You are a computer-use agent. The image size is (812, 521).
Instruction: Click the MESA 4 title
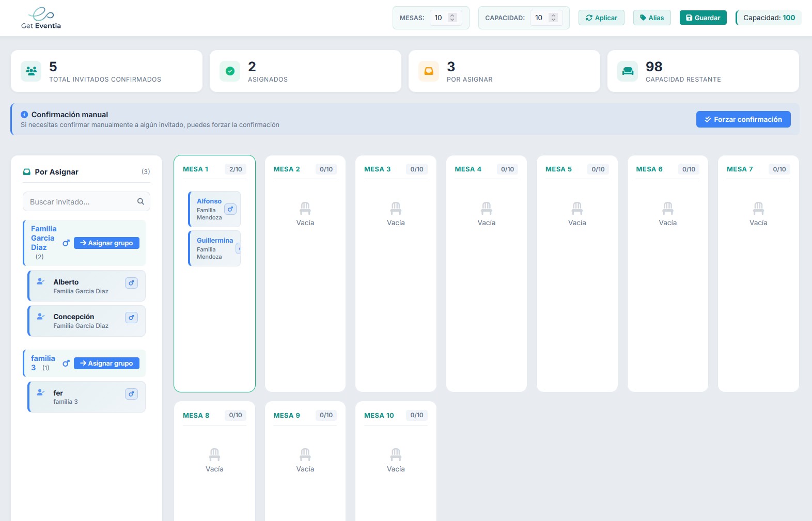[468, 169]
